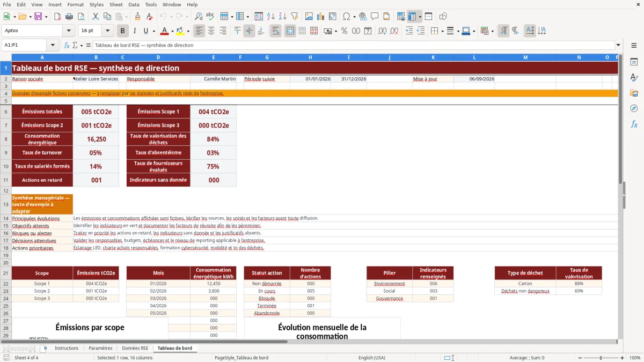The image size is (644, 362).
Task: Open the font name dropdown
Action: [x=68, y=31]
